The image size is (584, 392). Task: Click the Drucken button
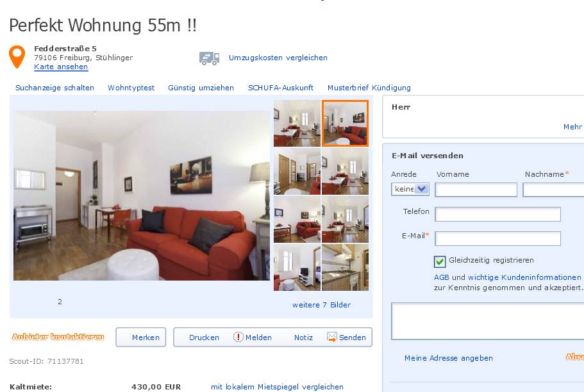tap(204, 338)
